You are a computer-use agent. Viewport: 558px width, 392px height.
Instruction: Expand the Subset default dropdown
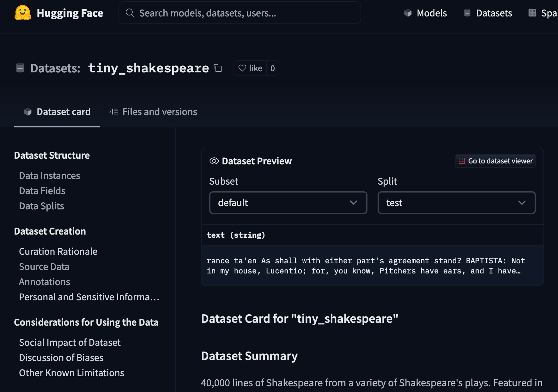pyautogui.click(x=288, y=203)
